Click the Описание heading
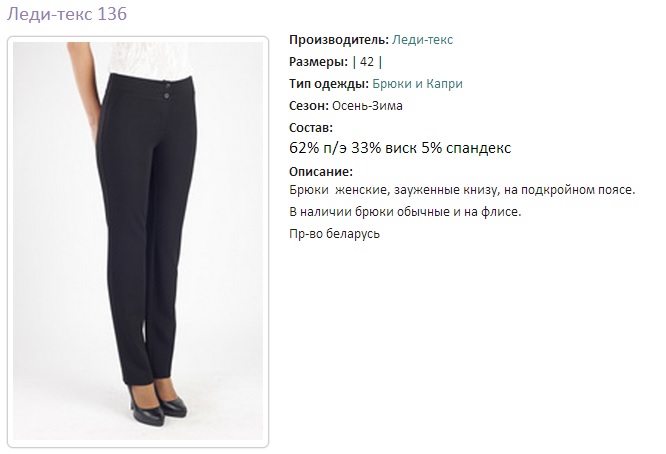The width and height of the screenshot is (666, 454). click(x=321, y=172)
